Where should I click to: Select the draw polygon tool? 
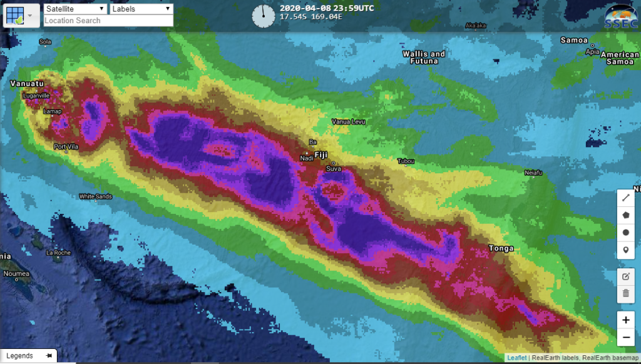(x=626, y=215)
